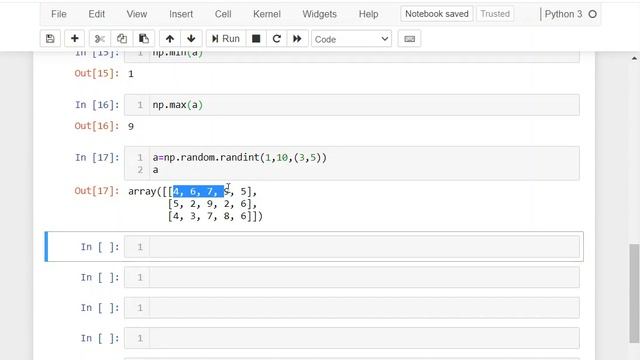The height and width of the screenshot is (360, 640).
Task: Move the selected cell down with the arrow
Action: (x=191, y=39)
